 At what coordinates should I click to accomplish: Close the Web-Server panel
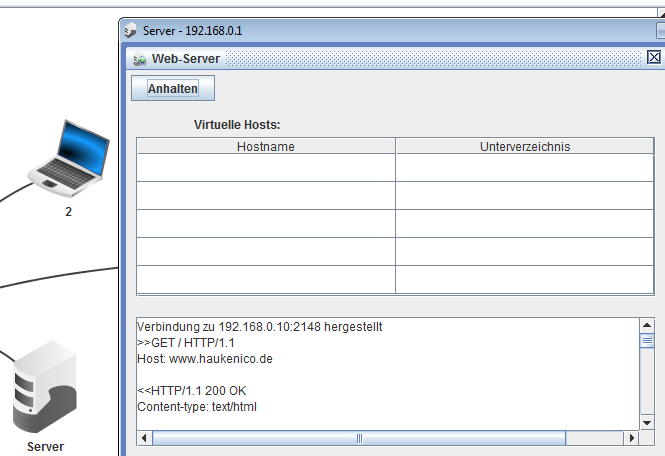tap(654, 58)
